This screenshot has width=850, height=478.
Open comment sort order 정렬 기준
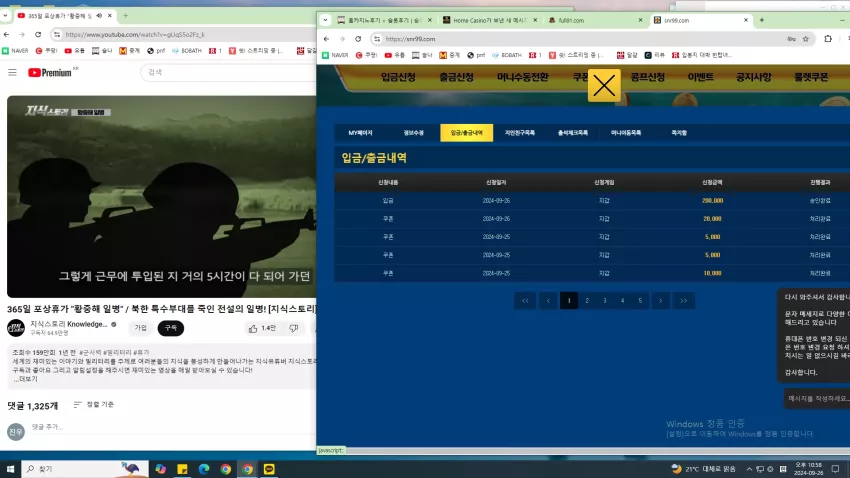[94, 404]
